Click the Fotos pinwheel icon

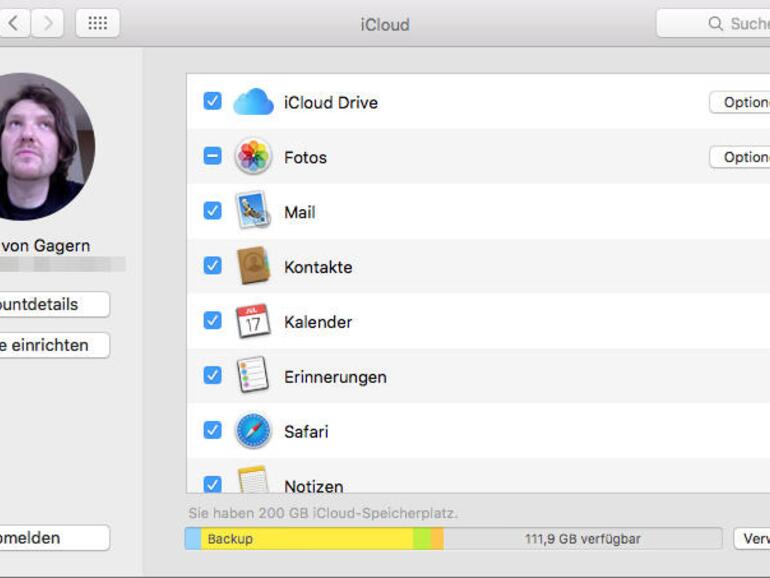coord(253,156)
